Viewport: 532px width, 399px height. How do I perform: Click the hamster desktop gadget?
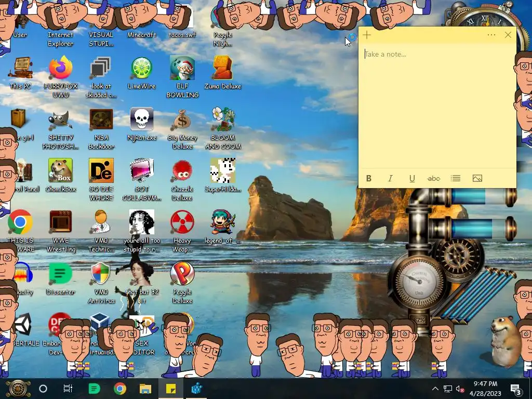(505, 341)
